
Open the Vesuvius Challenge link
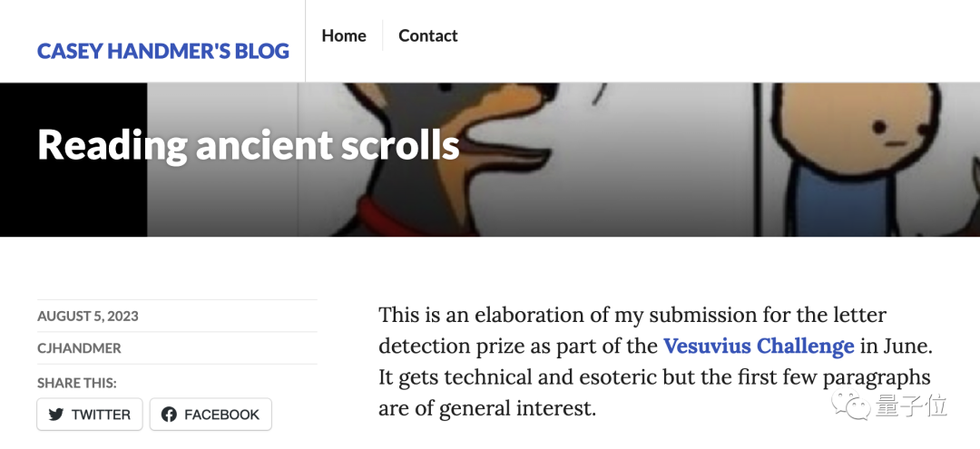(759, 346)
